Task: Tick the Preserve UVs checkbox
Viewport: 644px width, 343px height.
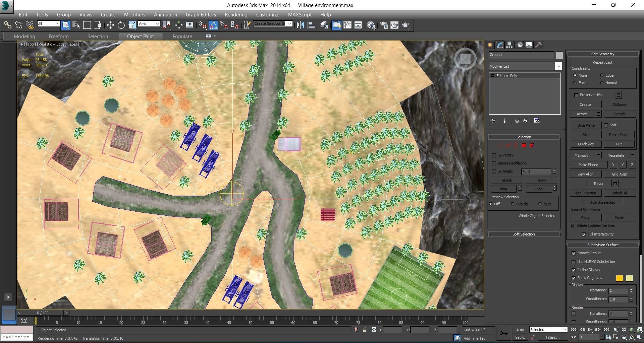Action: click(x=576, y=95)
